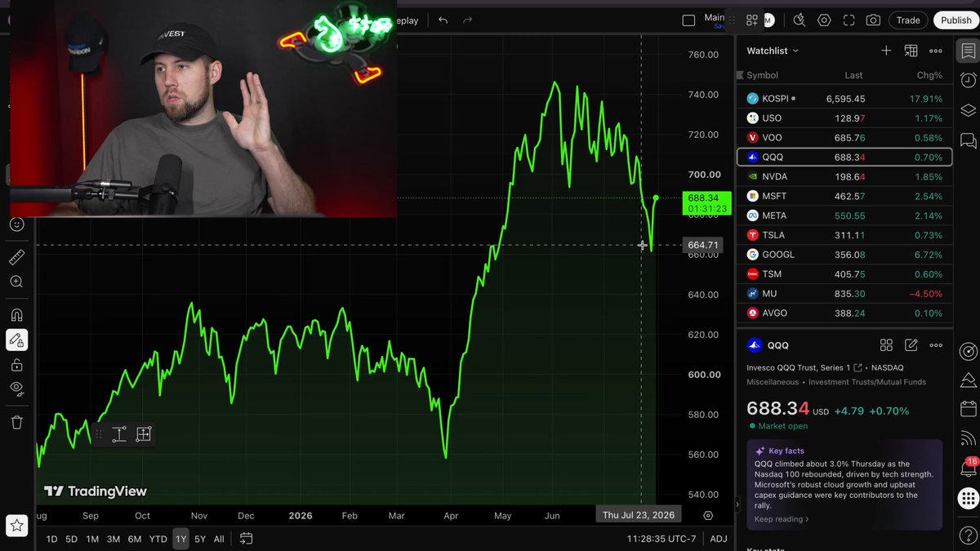Click the 1M range button

coord(92,539)
